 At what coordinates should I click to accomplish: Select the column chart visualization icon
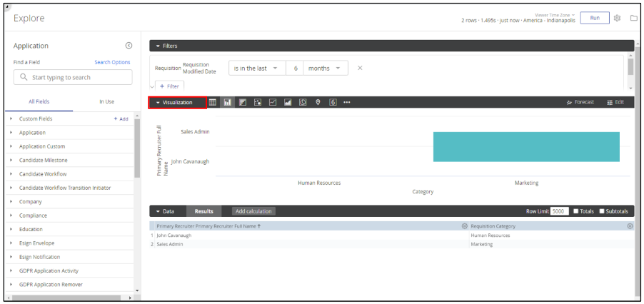[228, 103]
